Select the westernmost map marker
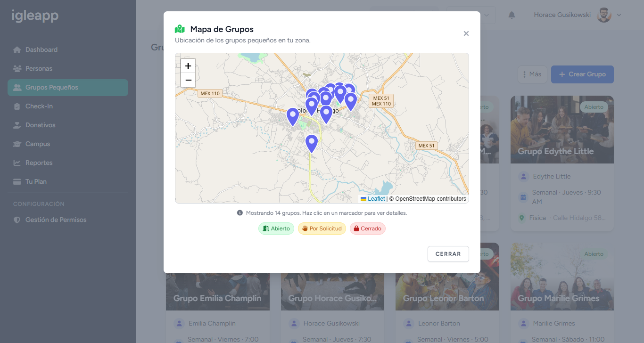Viewport: 644px width, 343px height. coord(293,117)
